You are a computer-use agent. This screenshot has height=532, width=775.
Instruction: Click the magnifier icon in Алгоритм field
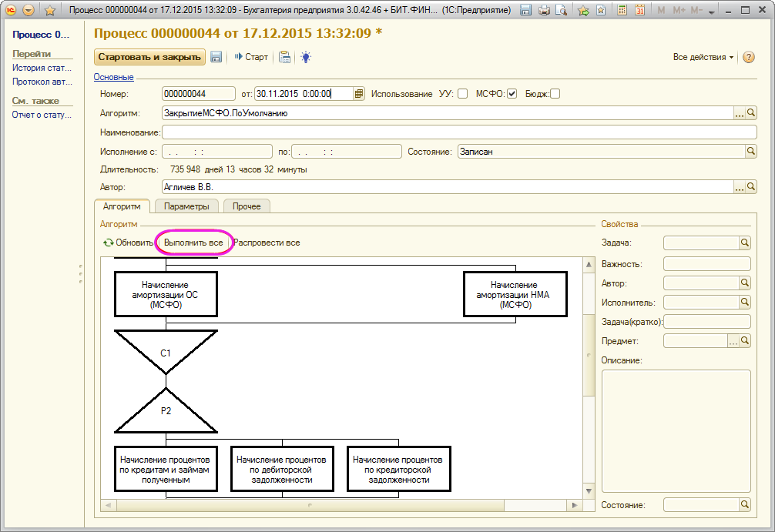[x=752, y=113]
